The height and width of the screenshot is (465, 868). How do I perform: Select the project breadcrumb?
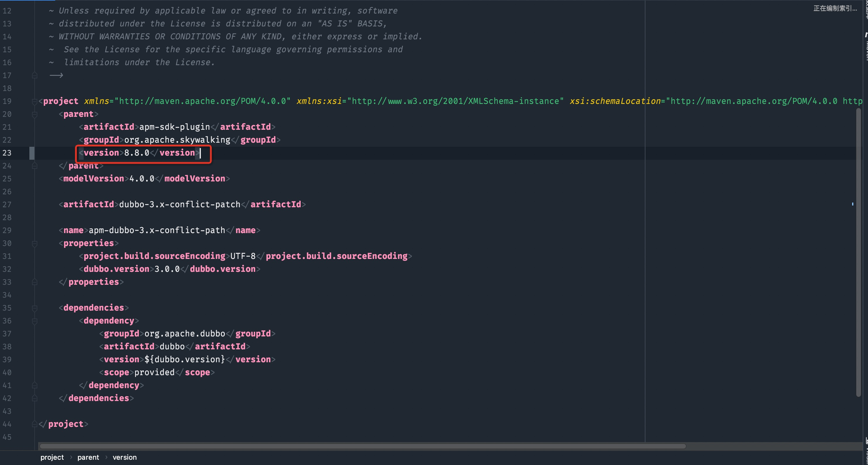pos(52,457)
